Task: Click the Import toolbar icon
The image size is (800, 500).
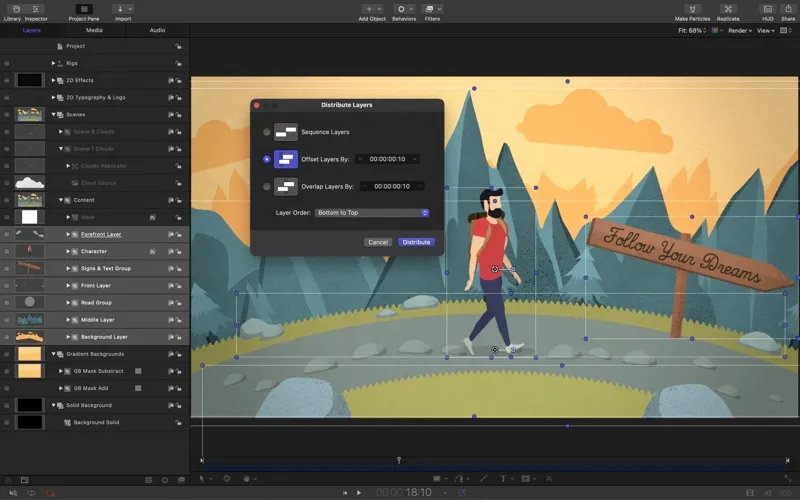Action: point(122,9)
